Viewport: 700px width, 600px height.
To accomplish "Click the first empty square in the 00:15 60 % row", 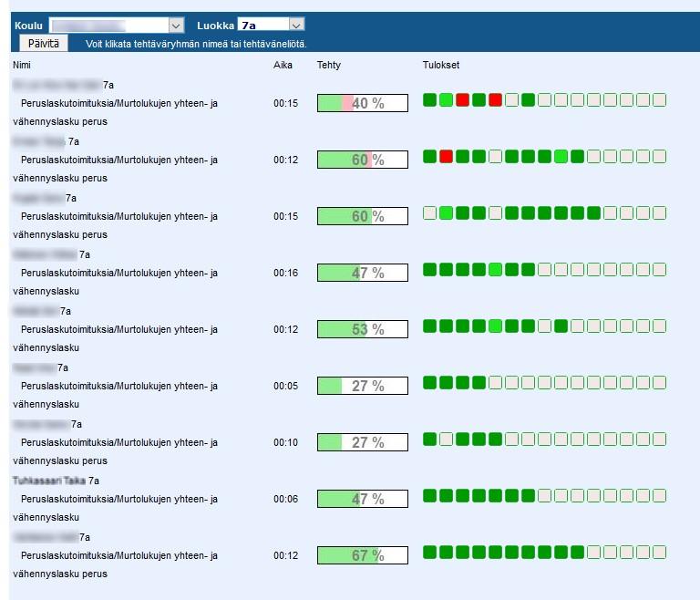I will pyautogui.click(x=429, y=213).
